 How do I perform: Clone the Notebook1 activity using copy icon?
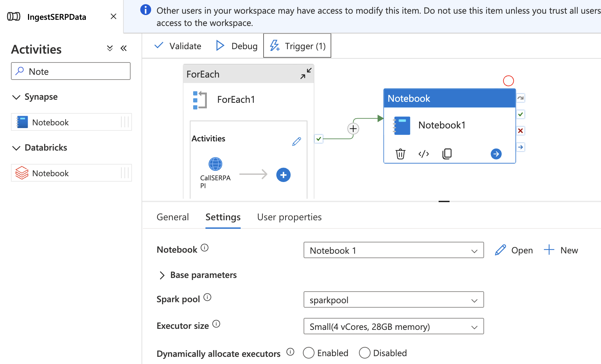447,154
